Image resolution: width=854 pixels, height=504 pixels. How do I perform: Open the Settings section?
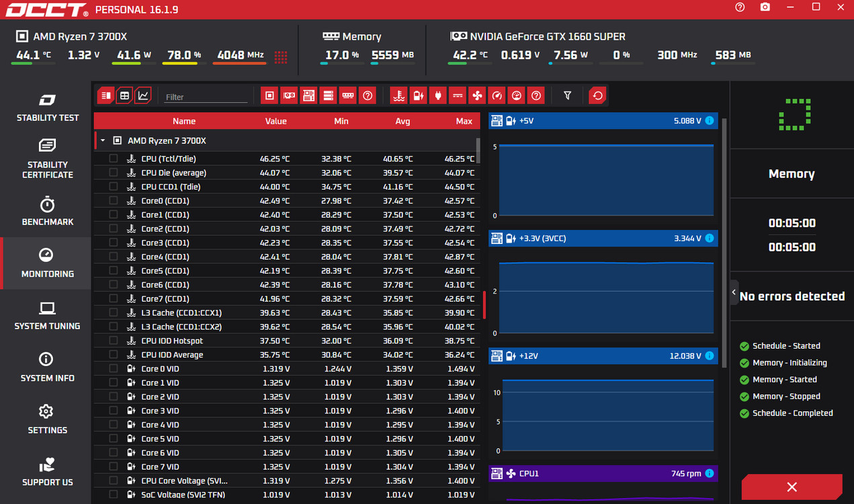tap(46, 419)
